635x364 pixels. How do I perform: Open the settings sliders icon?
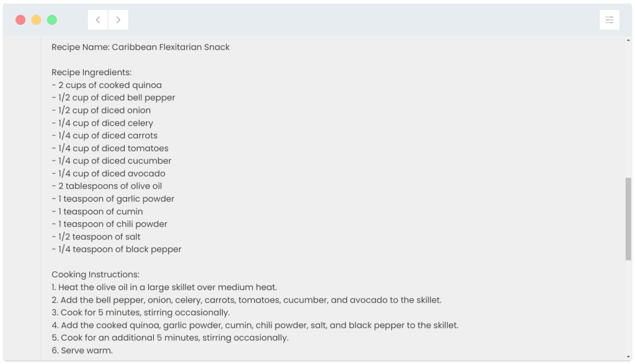tap(609, 20)
